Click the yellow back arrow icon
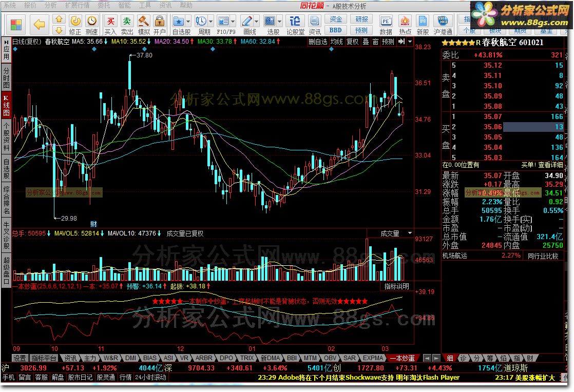This screenshot has height=392, width=574. click(39, 25)
